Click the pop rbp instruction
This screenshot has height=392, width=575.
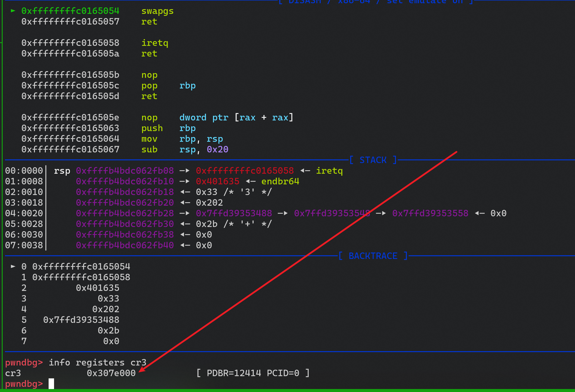[x=168, y=86]
